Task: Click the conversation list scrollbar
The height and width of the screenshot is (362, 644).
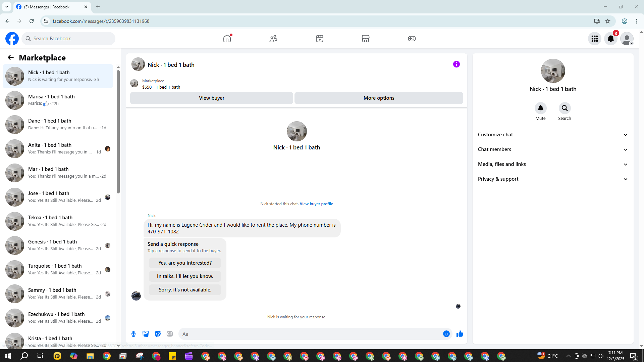Action: pyautogui.click(x=118, y=132)
